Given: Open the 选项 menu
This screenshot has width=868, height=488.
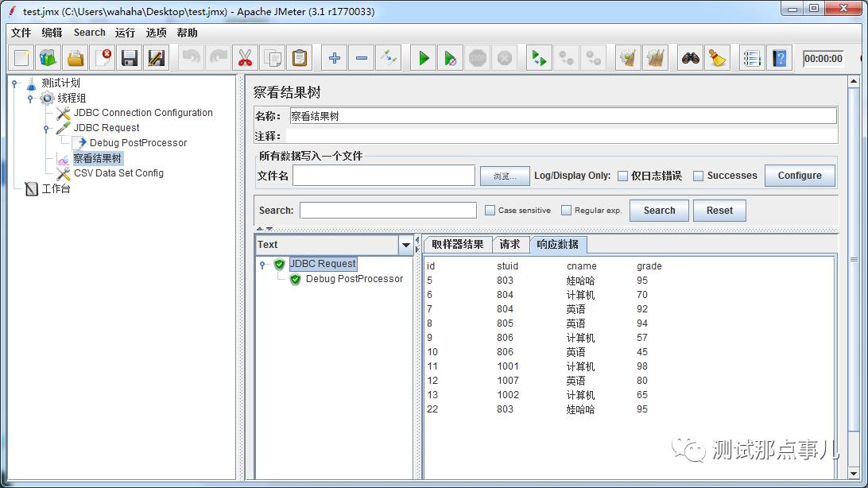Looking at the screenshot, I should [x=156, y=33].
